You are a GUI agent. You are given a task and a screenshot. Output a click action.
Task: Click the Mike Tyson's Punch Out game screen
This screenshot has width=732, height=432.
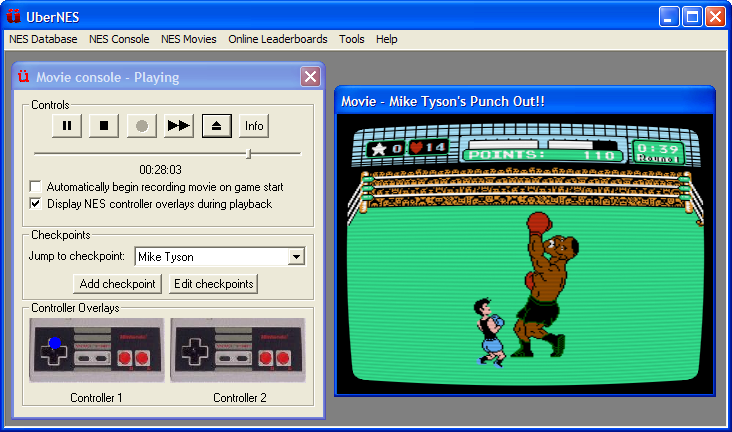[x=525, y=254]
